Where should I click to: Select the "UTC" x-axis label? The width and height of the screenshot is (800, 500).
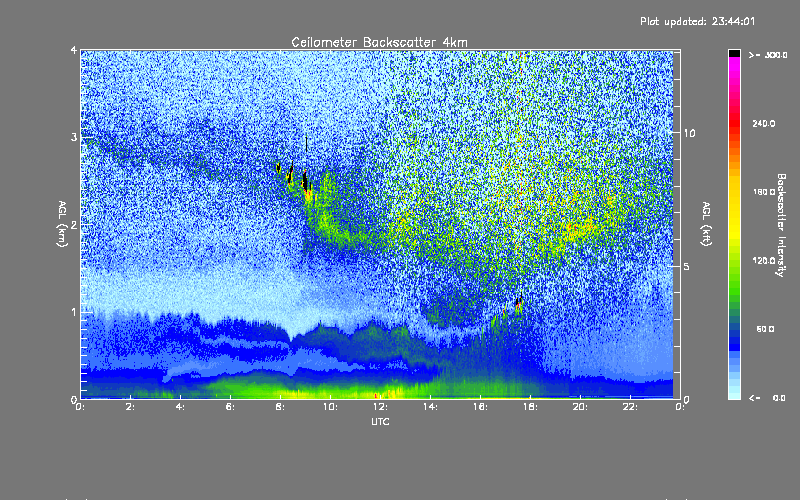380,421
